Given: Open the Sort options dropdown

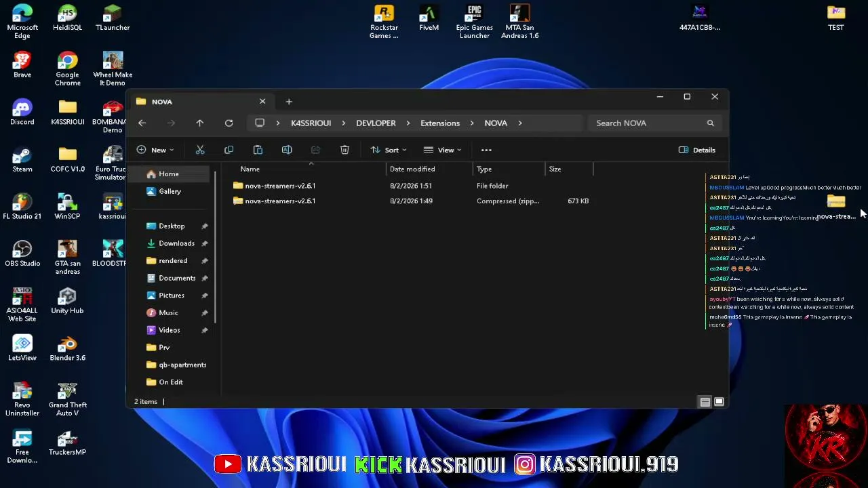Looking at the screenshot, I should (x=389, y=150).
